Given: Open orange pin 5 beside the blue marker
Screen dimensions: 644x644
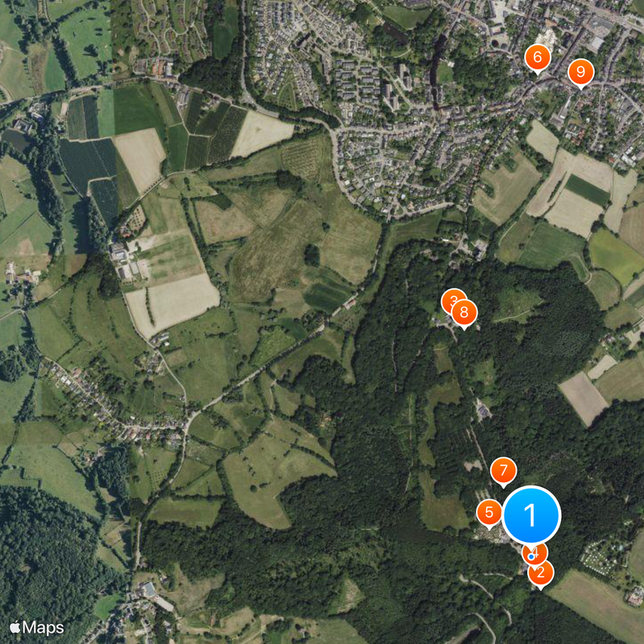Looking at the screenshot, I should (489, 514).
